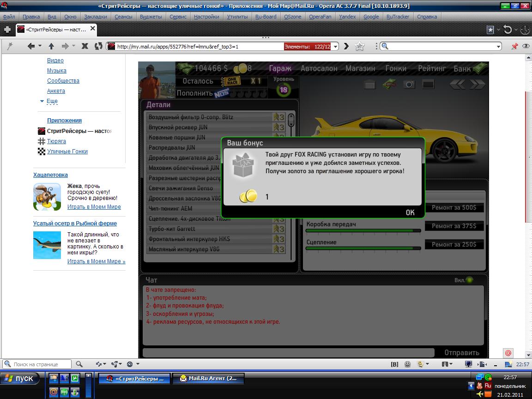The height and width of the screenshot is (399, 532).
Task: Open the Уличные Гонки app link
Action: 67,151
